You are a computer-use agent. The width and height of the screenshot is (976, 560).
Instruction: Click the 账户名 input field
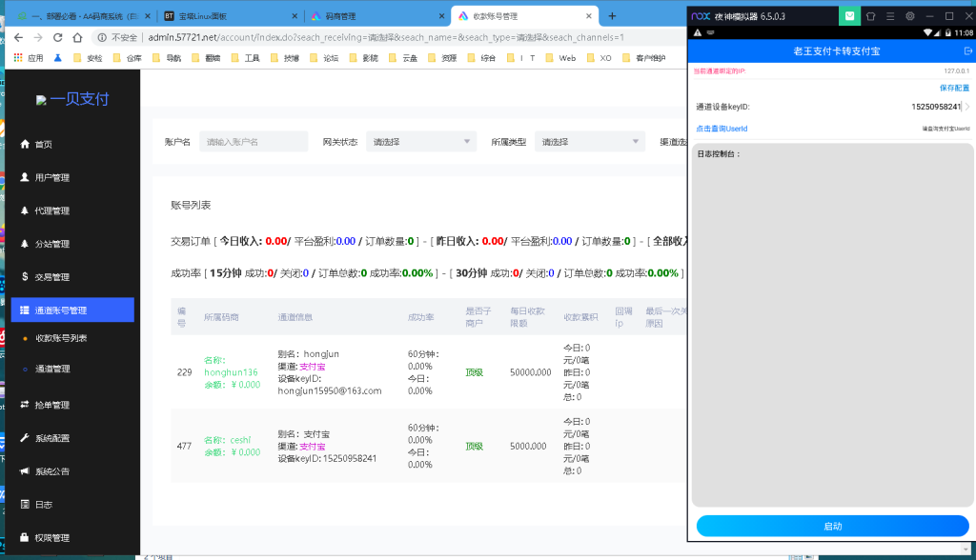click(254, 142)
